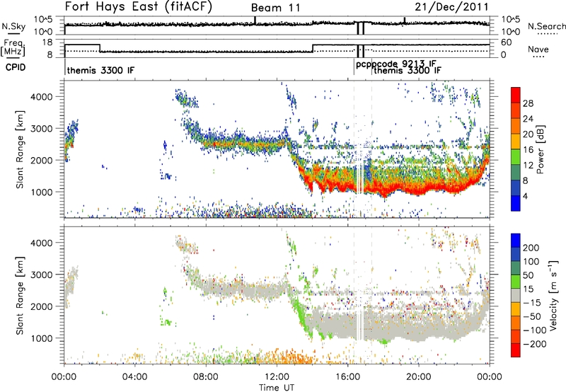Click the 'Freq. [MHz]' axis label

13,47
